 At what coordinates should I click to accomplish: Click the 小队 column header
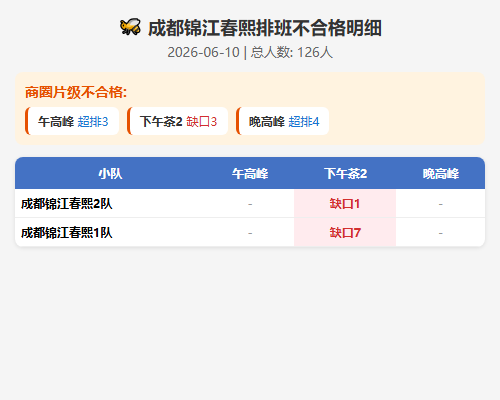click(x=110, y=174)
